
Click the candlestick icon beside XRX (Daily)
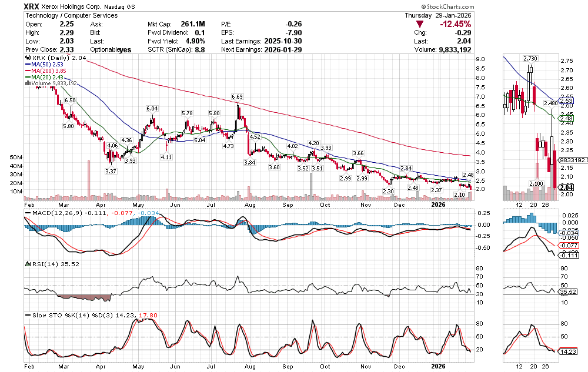[x=26, y=58]
